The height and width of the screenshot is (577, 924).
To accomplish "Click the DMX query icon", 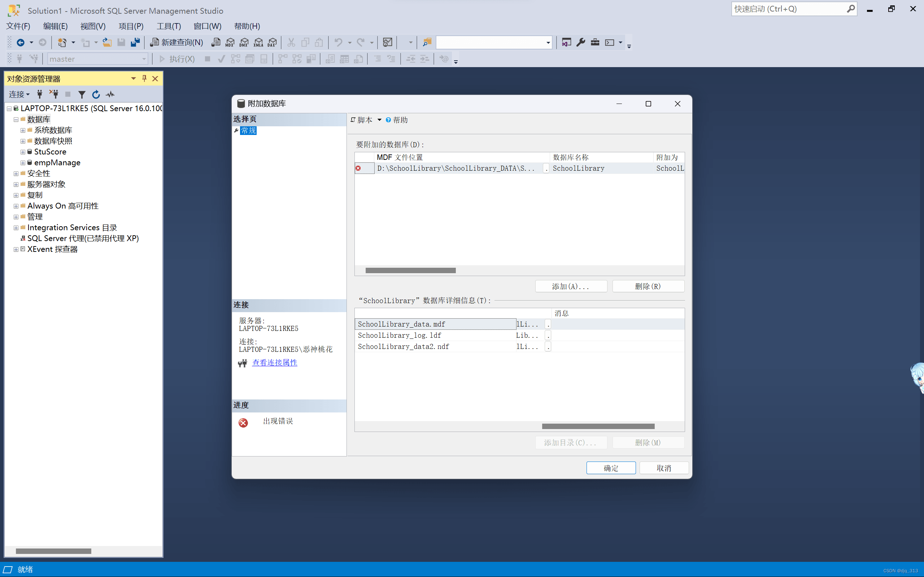I will coord(244,42).
